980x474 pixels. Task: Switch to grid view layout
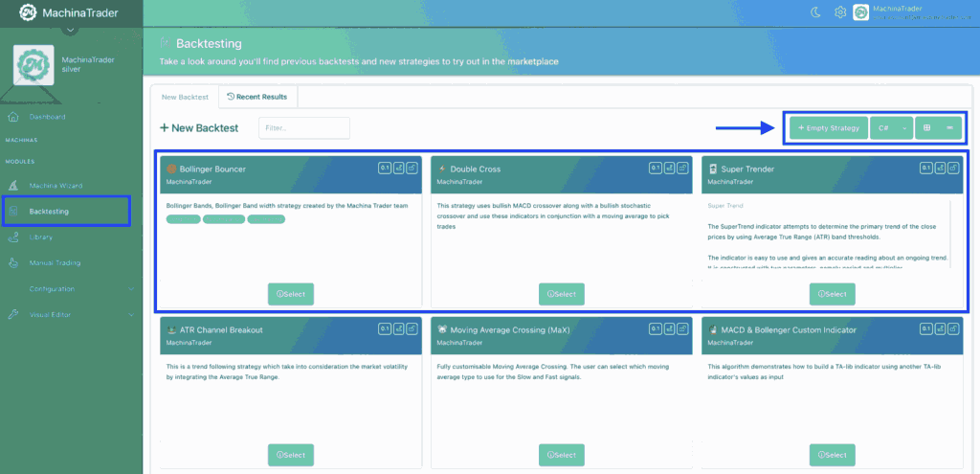pyautogui.click(x=926, y=127)
